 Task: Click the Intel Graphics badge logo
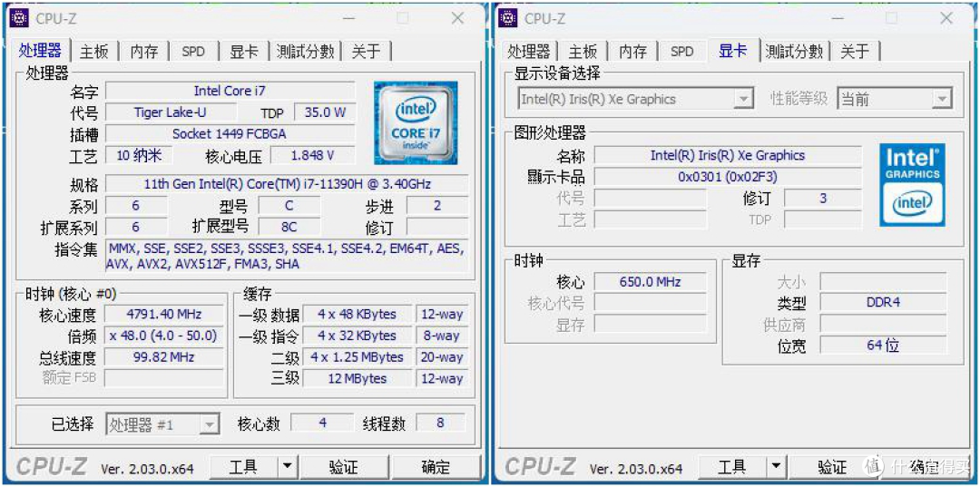pyautogui.click(x=912, y=185)
